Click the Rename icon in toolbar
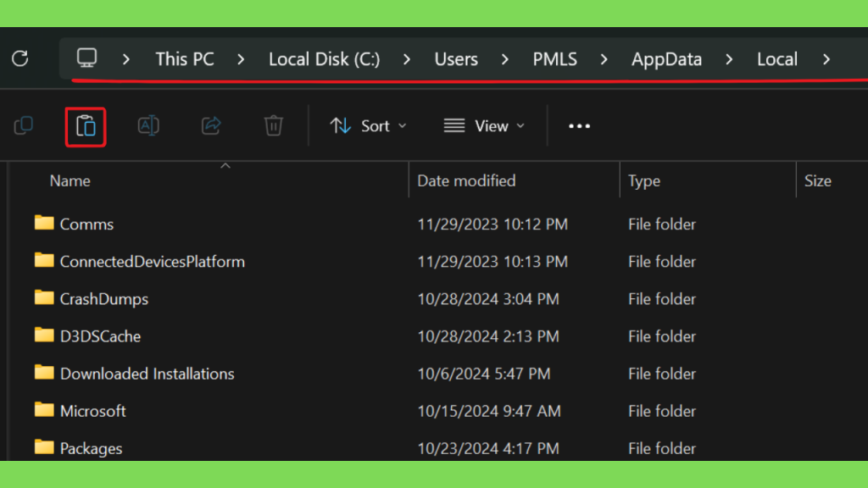 pos(148,126)
